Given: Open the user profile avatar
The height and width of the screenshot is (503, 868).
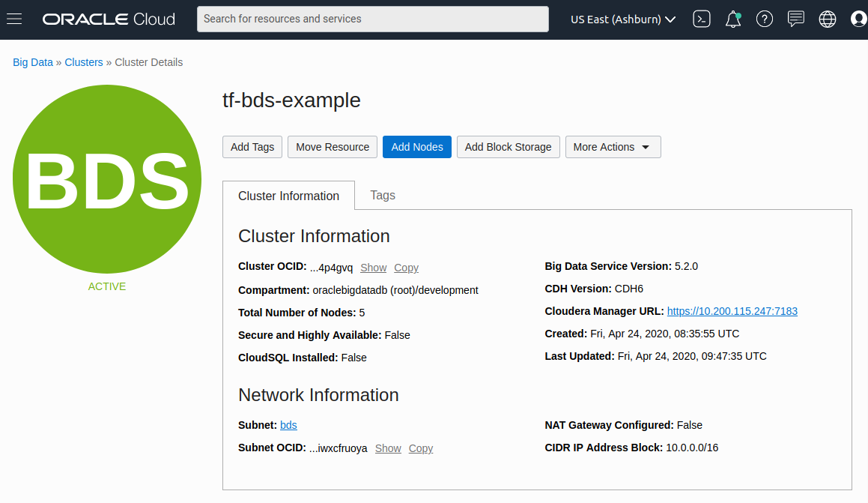Looking at the screenshot, I should click(x=858, y=19).
